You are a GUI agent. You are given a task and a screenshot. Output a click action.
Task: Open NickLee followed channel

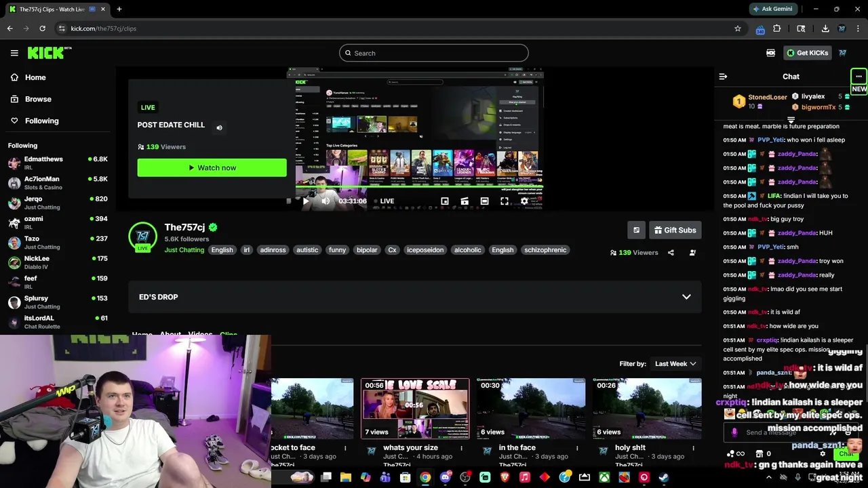(x=58, y=262)
